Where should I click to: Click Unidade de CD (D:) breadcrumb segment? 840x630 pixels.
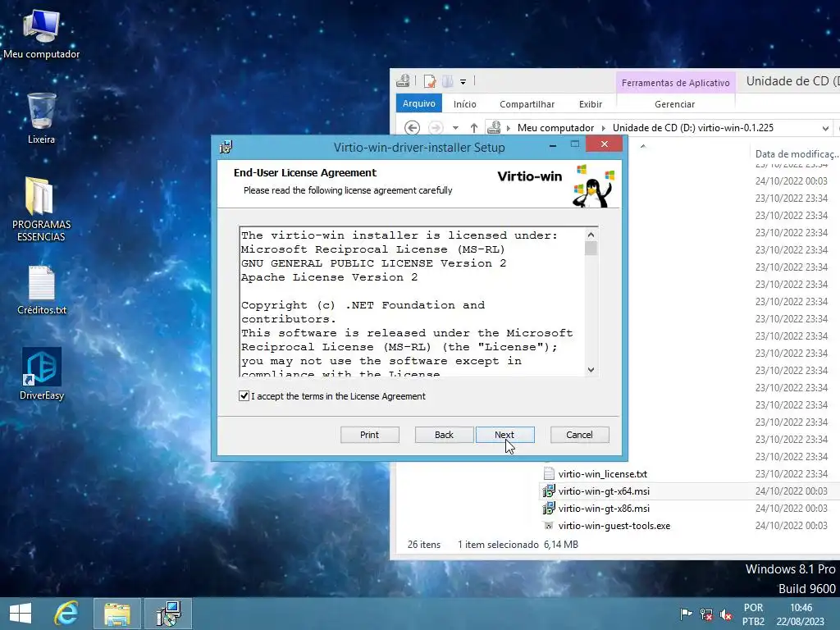coord(692,127)
